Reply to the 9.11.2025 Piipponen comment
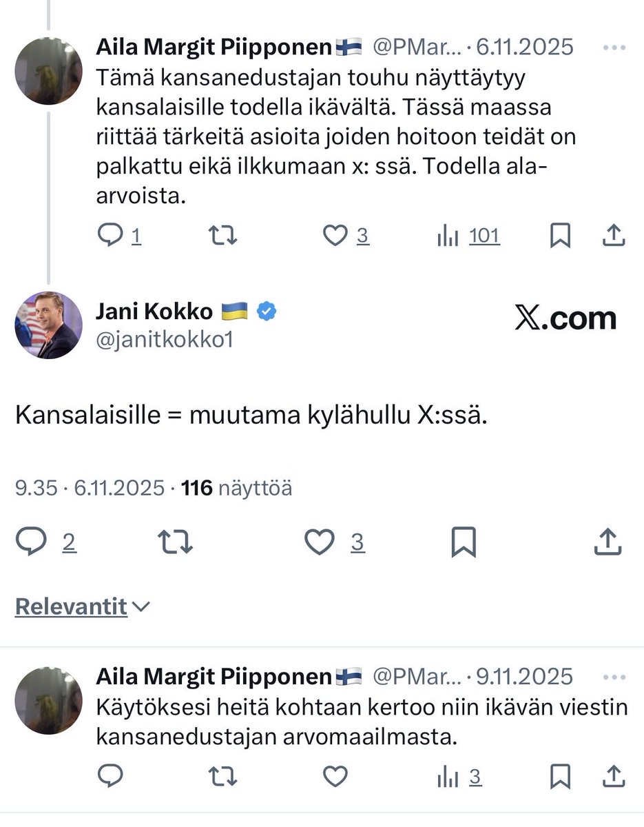This screenshot has height=827, width=644. pos(110,777)
